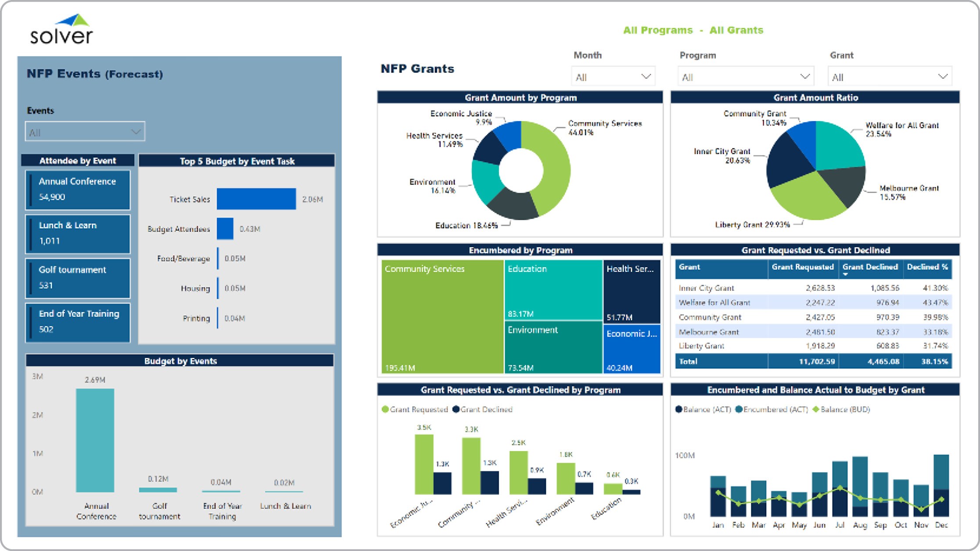Select the Golf tournament attendee card
The image size is (980, 551).
tap(78, 278)
